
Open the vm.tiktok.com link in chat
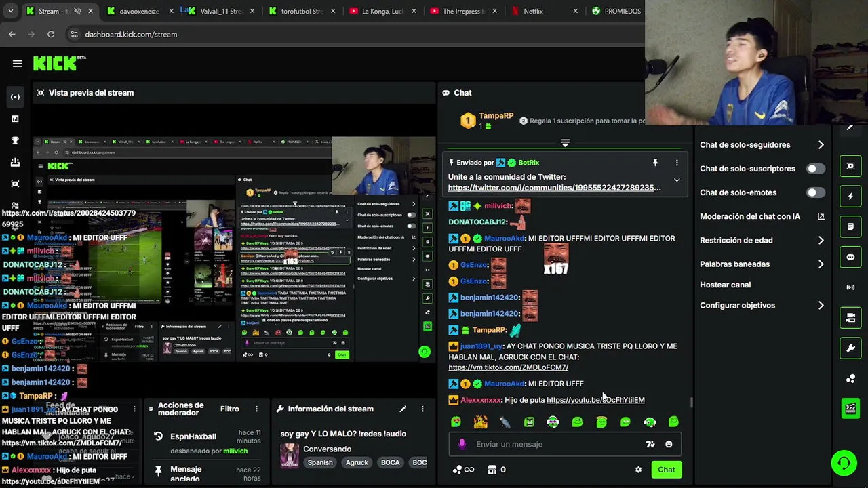tap(508, 367)
